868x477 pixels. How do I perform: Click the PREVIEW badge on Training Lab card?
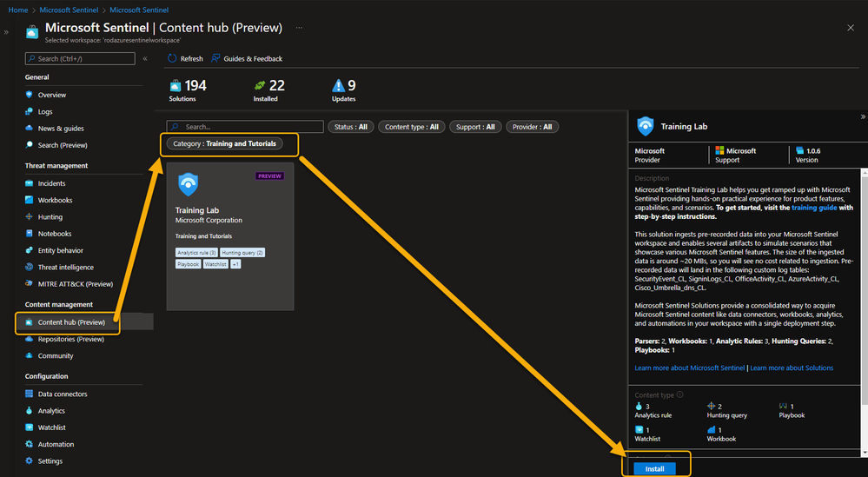click(269, 176)
